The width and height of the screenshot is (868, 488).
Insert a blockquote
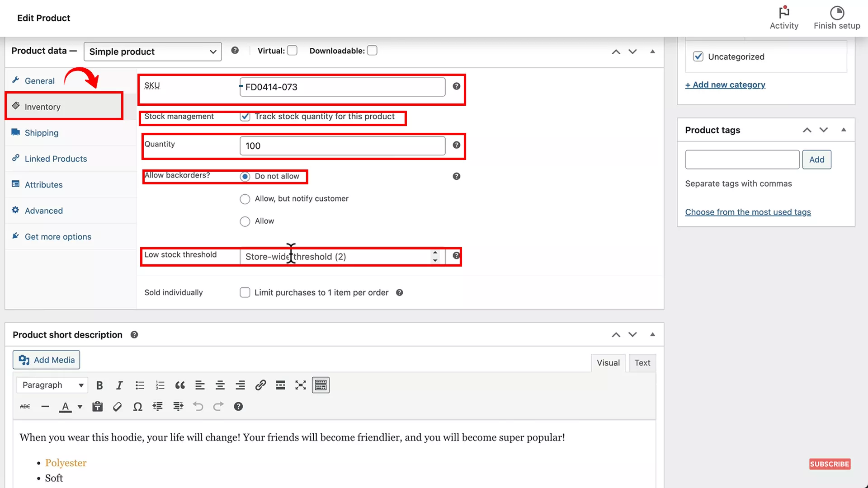coord(179,385)
